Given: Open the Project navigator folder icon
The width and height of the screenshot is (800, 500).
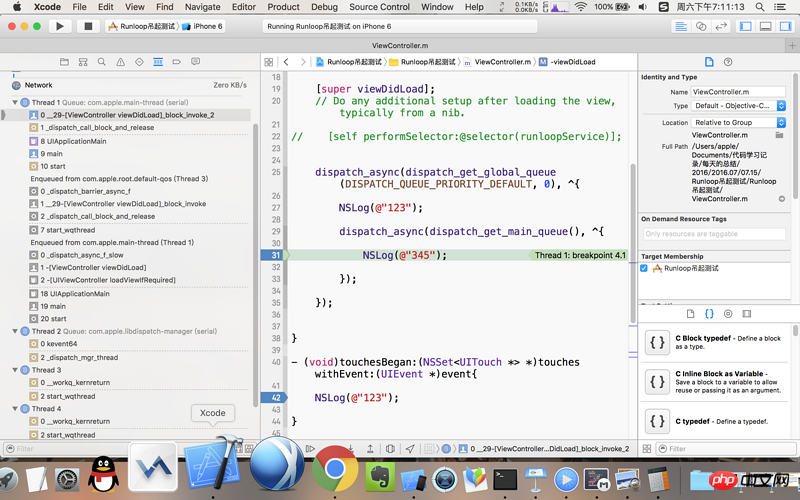Looking at the screenshot, I should pyautogui.click(x=63, y=62).
